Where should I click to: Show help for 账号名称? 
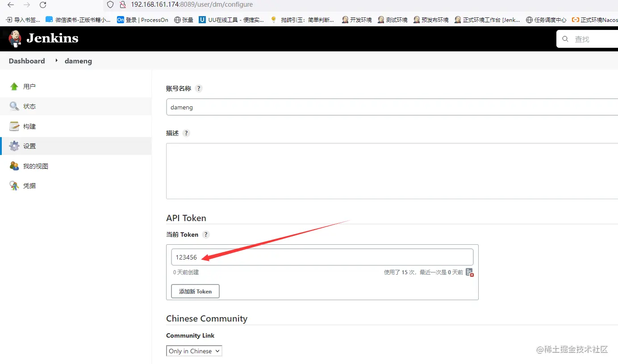[199, 88]
